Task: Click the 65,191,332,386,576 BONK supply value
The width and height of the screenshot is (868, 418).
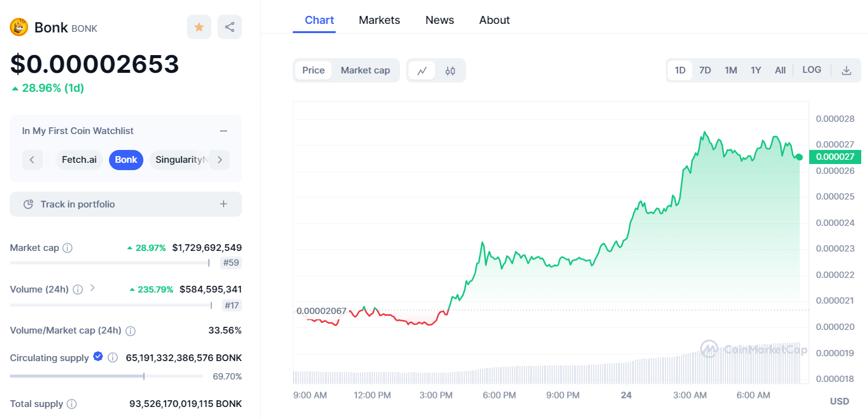Action: (184, 357)
